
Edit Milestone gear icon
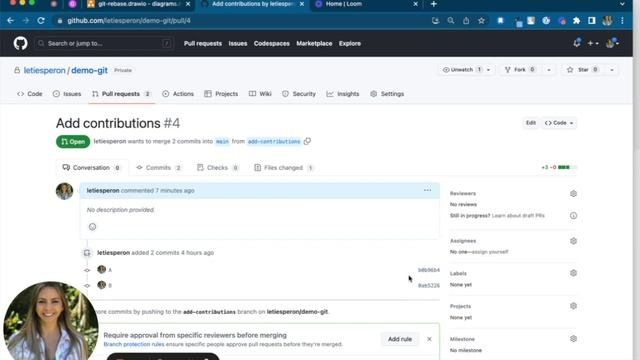coord(573,339)
